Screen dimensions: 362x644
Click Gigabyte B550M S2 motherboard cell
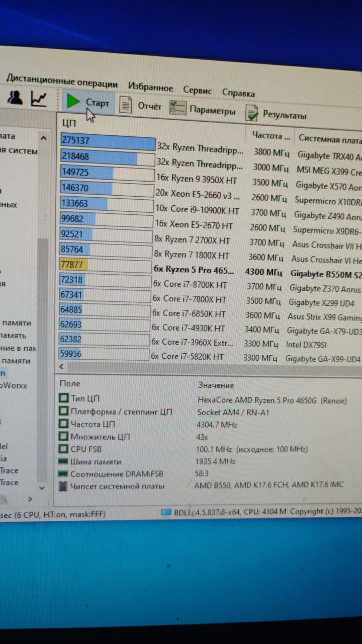pyautogui.click(x=326, y=274)
